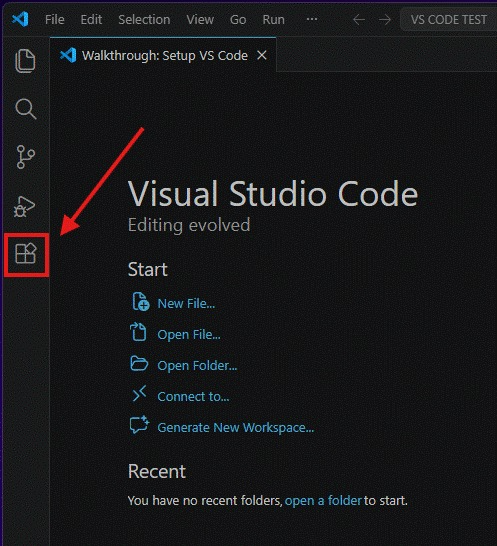
Task: Click the Generate New Workspace sparkle icon
Action: pyautogui.click(x=139, y=425)
